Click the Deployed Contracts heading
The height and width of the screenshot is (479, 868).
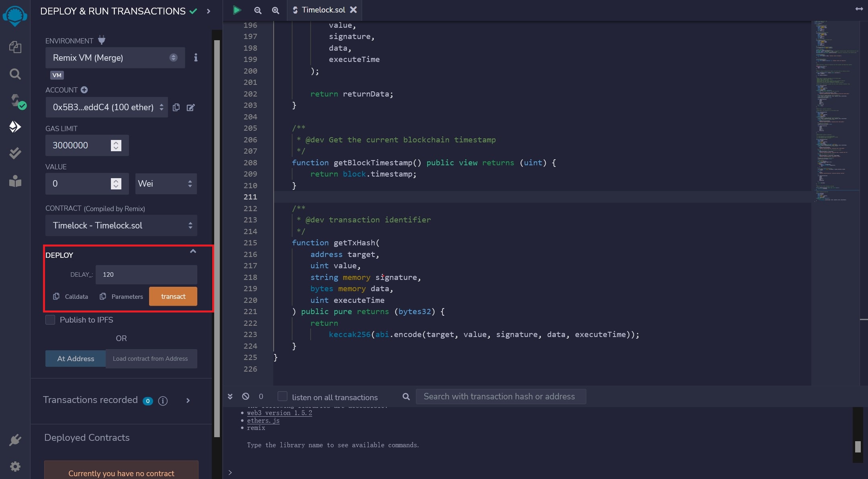(x=87, y=438)
